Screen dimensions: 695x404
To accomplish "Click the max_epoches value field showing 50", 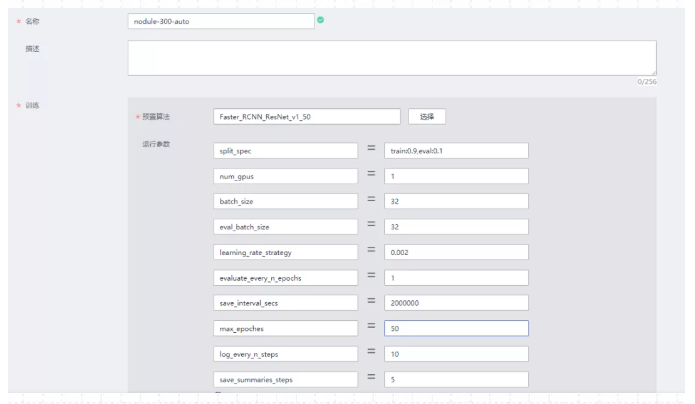I will click(456, 328).
